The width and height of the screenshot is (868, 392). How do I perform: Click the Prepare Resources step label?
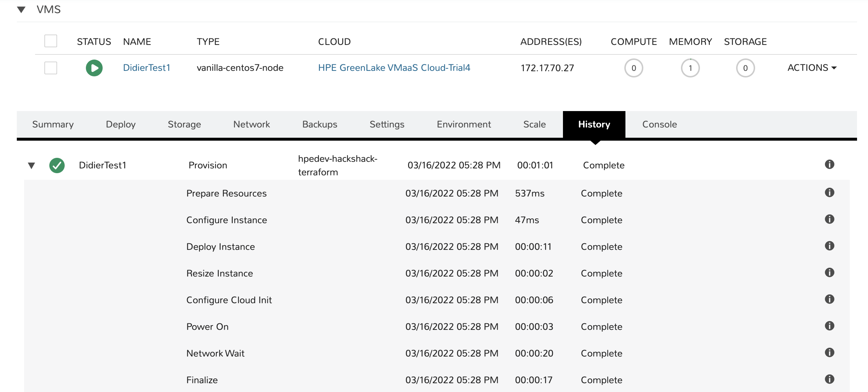tap(226, 194)
